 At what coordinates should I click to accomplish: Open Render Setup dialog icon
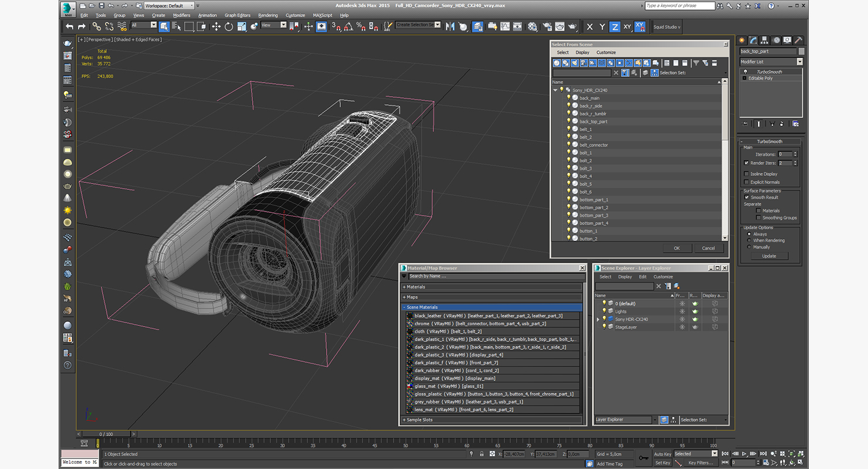[x=547, y=26]
